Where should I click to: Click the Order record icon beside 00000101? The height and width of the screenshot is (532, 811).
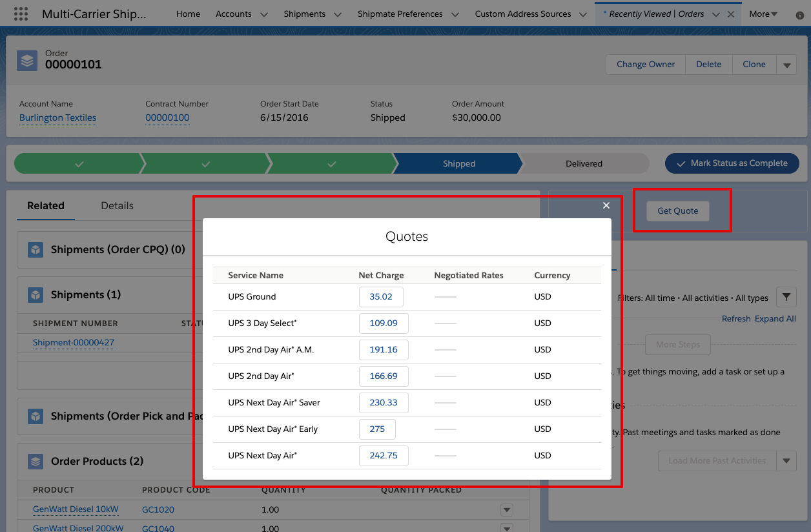pyautogui.click(x=27, y=60)
